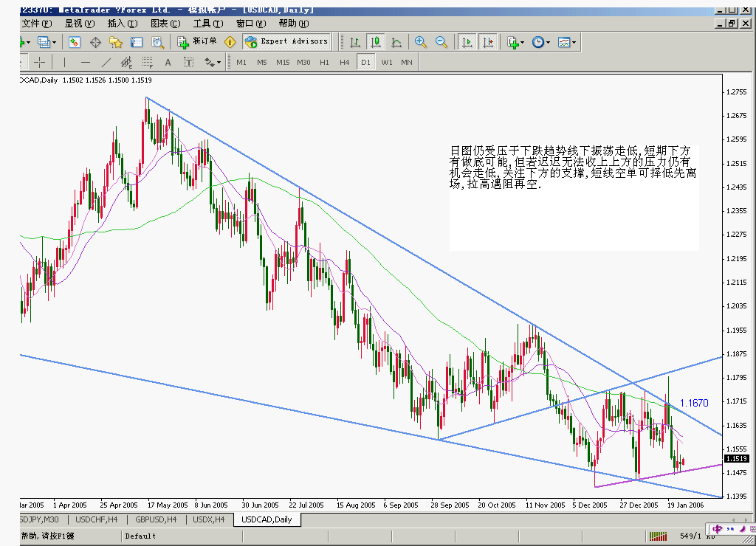756x546 pixels.
Task: Click the periodicity clock icon
Action: tap(538, 42)
